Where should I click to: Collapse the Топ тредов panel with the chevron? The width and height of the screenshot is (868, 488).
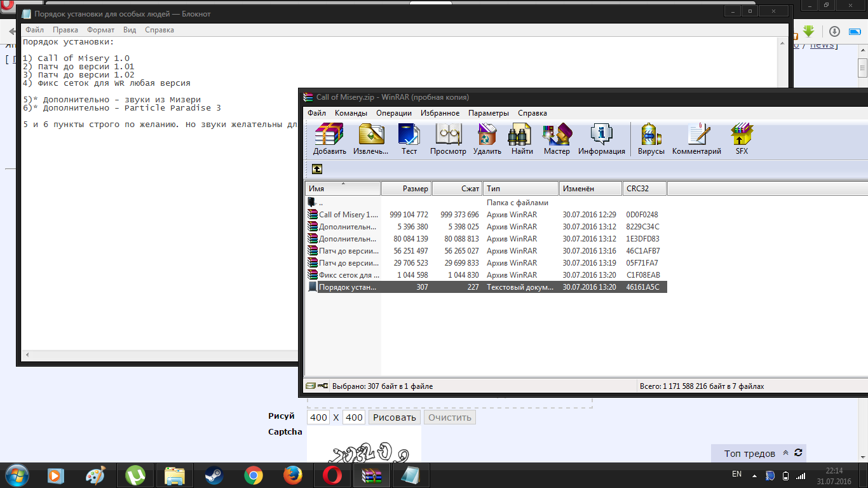(785, 453)
